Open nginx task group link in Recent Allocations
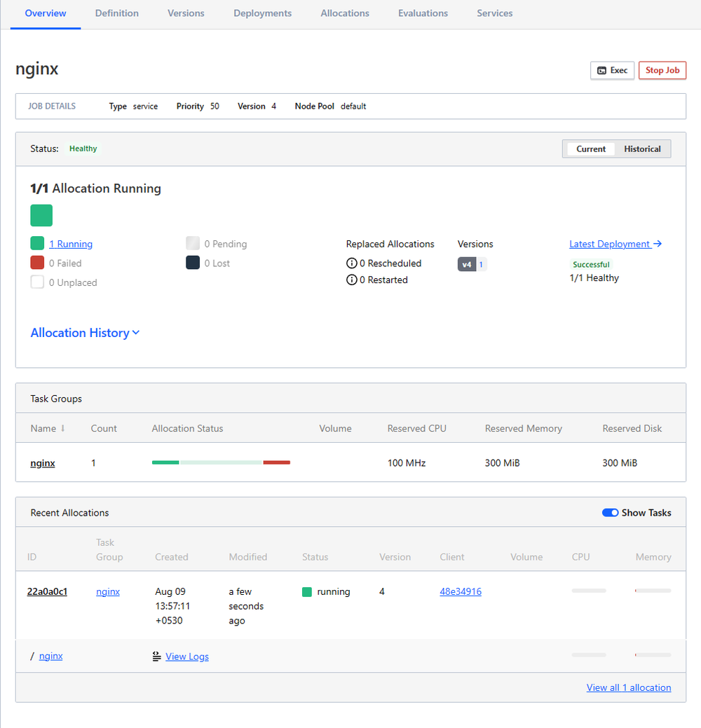Image resolution: width=701 pixels, height=728 pixels. point(108,591)
